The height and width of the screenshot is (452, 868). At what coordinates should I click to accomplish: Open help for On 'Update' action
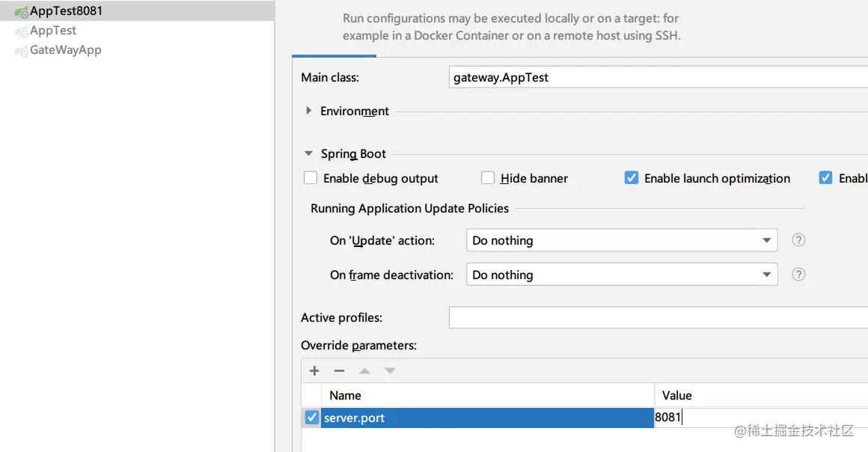[x=798, y=240]
